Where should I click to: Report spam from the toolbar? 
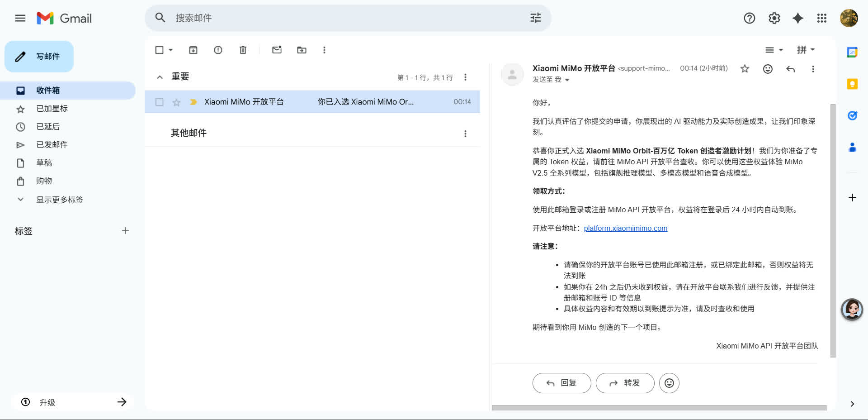(x=218, y=50)
